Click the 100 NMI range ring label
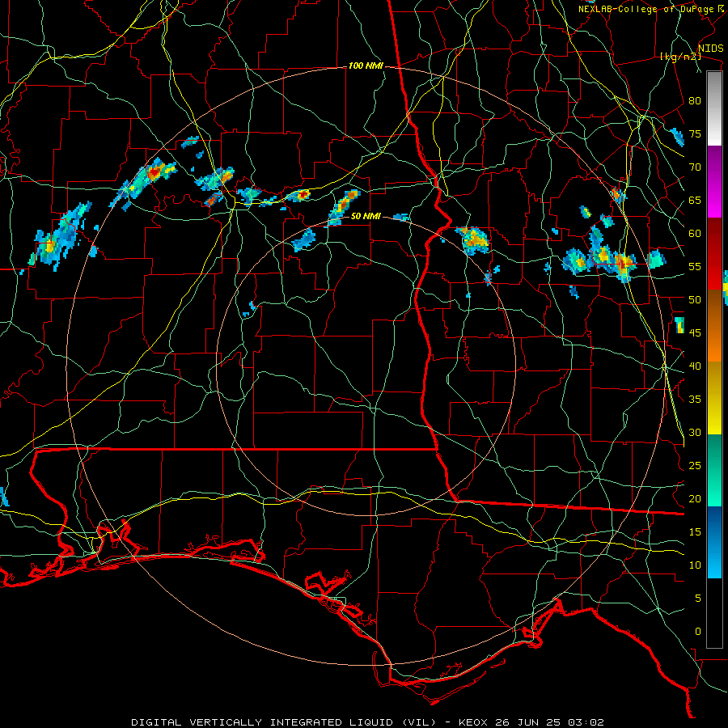 [x=366, y=66]
